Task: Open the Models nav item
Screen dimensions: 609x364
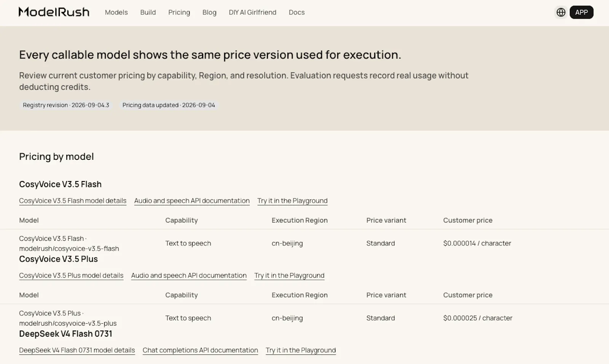Action: (116, 12)
